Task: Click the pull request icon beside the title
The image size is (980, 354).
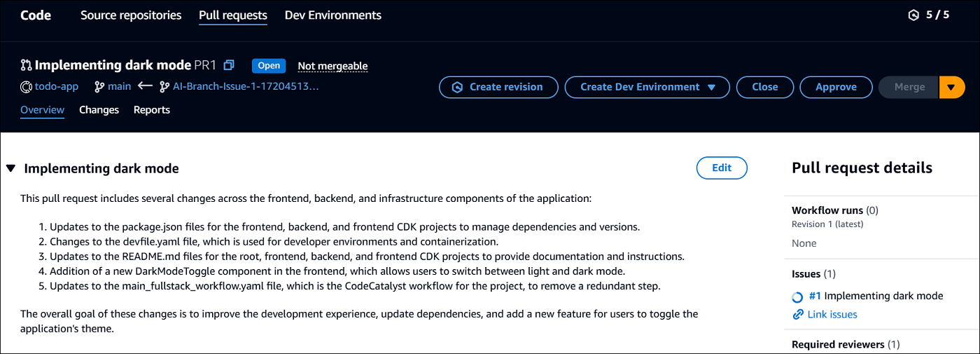Action: click(x=26, y=65)
